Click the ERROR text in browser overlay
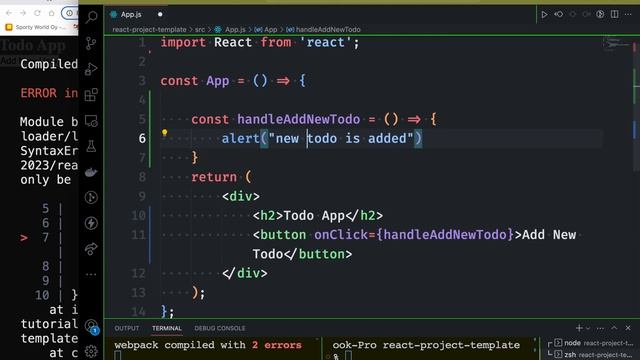Image resolution: width=640 pixels, height=360 pixels. (x=38, y=93)
